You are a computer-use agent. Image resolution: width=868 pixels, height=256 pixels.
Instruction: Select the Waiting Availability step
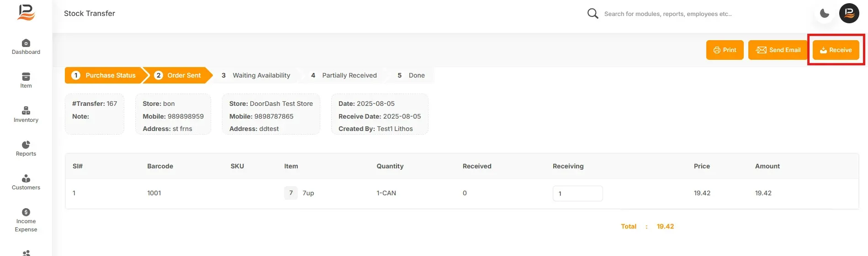click(x=256, y=75)
